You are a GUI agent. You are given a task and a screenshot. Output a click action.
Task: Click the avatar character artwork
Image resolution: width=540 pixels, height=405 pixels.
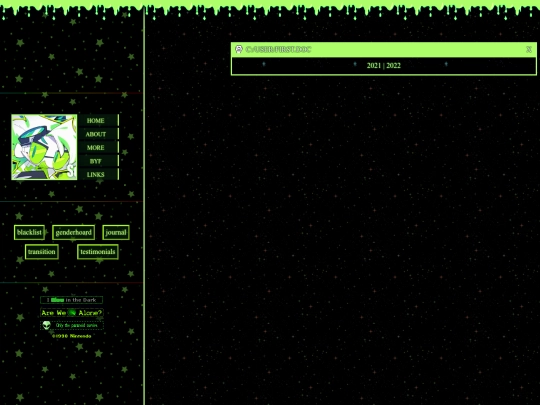(44, 147)
